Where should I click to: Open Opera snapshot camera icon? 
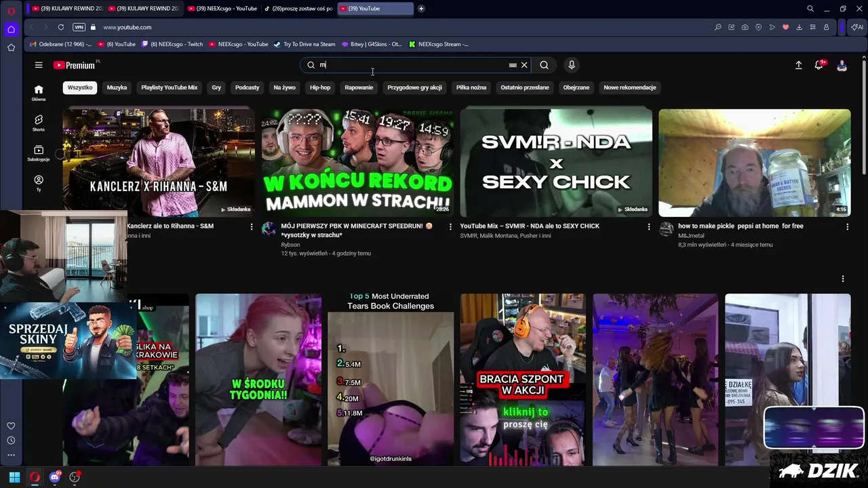(745, 27)
